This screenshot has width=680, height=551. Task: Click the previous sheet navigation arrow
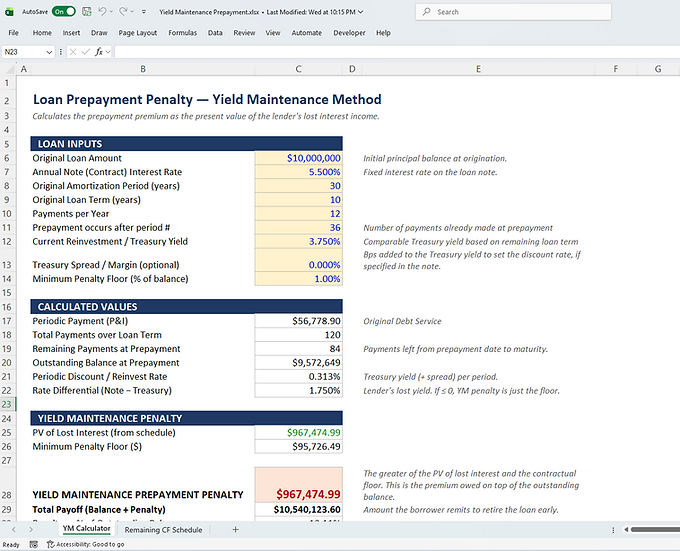coord(14,529)
